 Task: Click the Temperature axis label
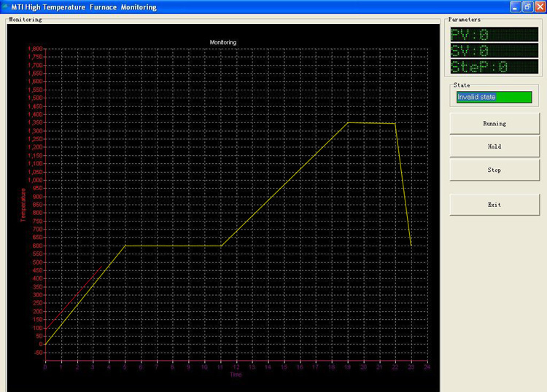(x=23, y=205)
